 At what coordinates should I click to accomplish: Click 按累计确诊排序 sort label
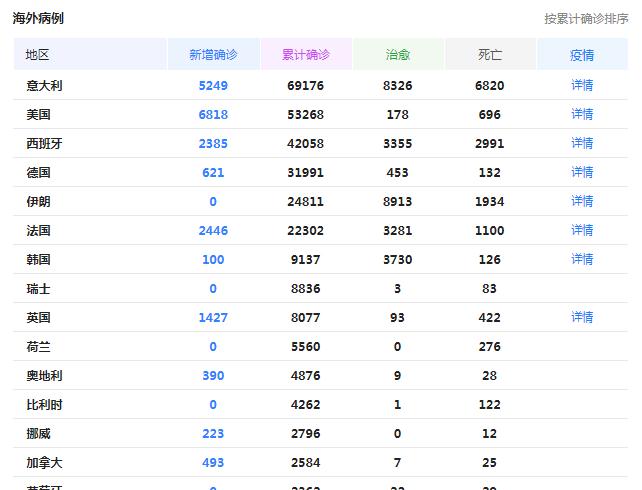(586, 18)
